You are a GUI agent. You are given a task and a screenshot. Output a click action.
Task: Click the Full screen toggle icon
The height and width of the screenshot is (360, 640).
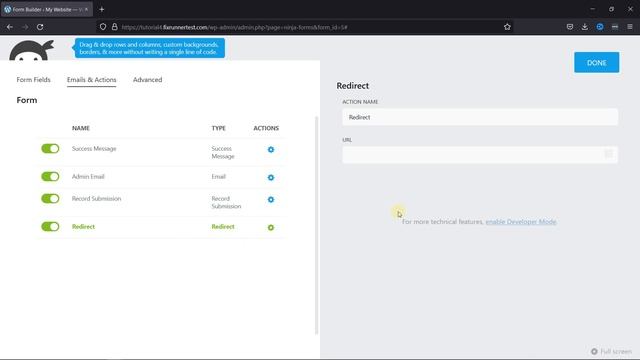(x=594, y=351)
